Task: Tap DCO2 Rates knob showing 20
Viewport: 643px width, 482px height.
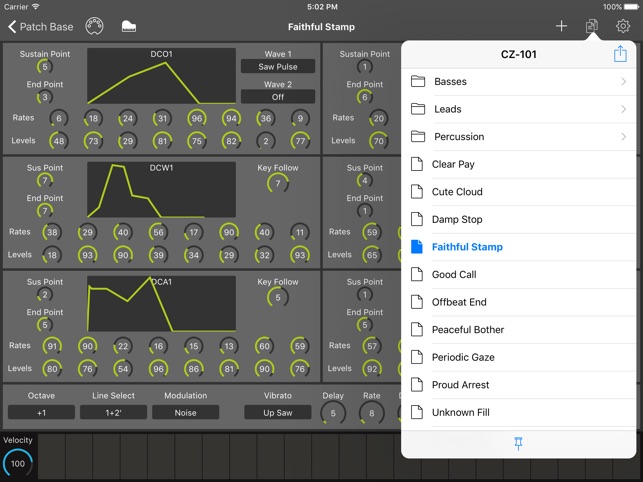Action: pos(379,119)
